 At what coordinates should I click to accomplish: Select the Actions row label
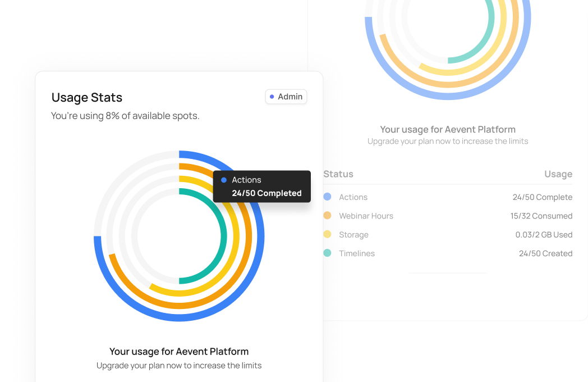(353, 197)
